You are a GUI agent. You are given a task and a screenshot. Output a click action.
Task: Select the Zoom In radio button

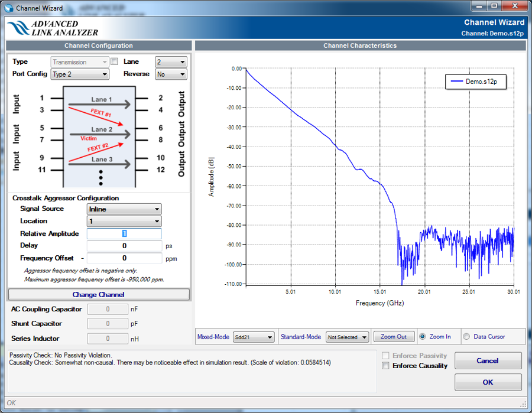coord(423,337)
